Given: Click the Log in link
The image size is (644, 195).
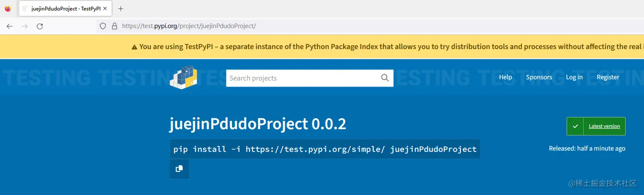Looking at the screenshot, I should point(574,77).
